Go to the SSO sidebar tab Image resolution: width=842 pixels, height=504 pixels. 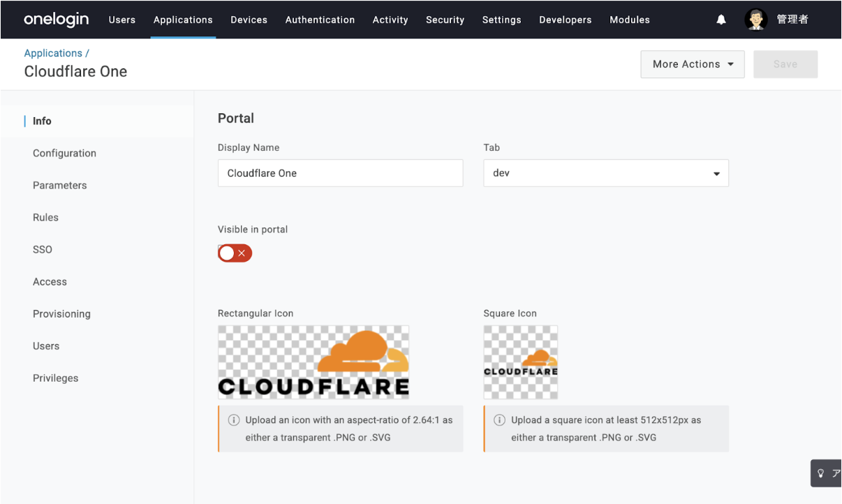[43, 249]
